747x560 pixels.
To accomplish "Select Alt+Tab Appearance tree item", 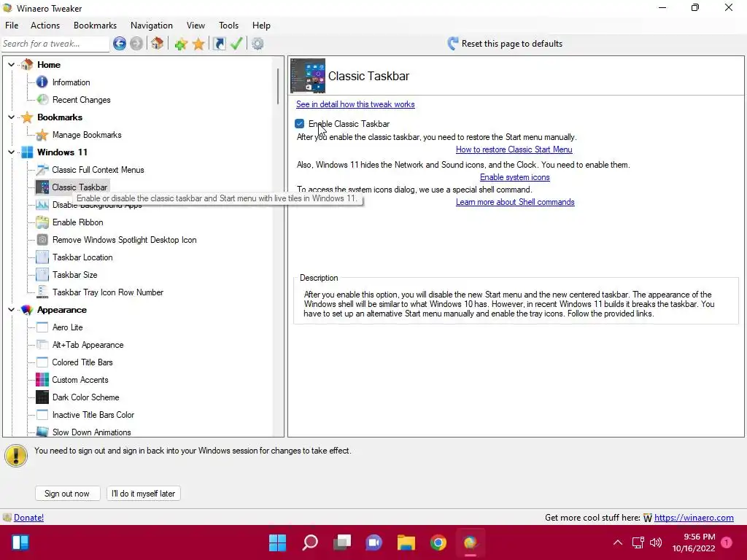I will point(88,345).
